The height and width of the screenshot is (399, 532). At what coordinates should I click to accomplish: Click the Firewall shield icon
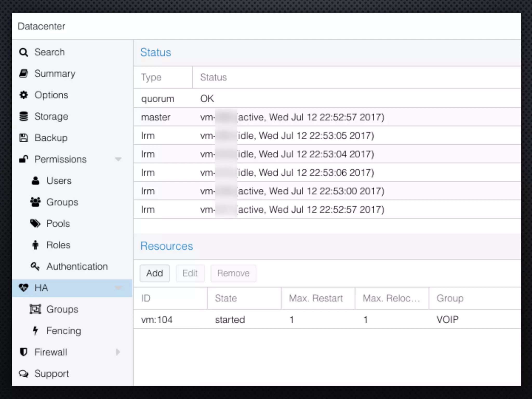coord(24,352)
